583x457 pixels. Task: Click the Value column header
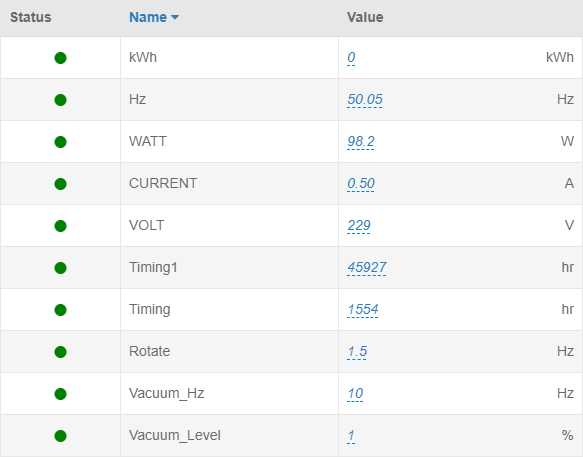[x=365, y=17]
